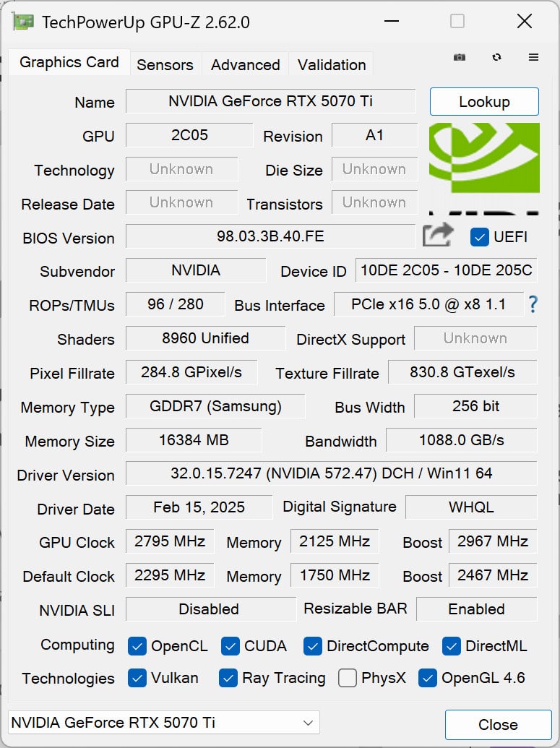
Task: Click the ROPs/TMUs value 96 / 280
Action: (x=175, y=304)
